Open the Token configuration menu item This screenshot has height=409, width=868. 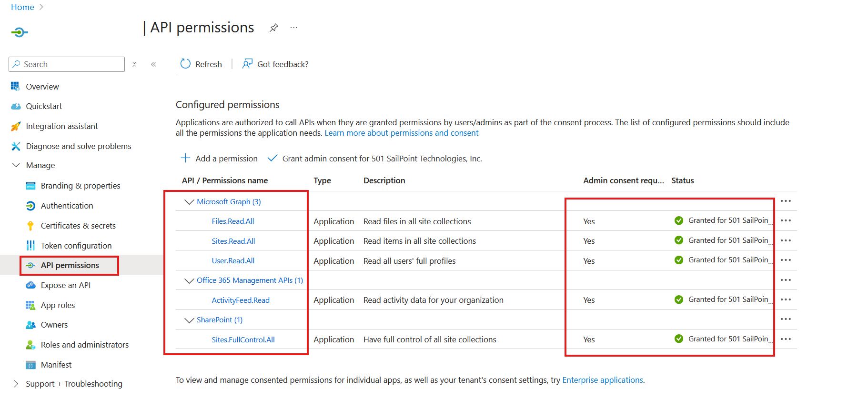76,246
